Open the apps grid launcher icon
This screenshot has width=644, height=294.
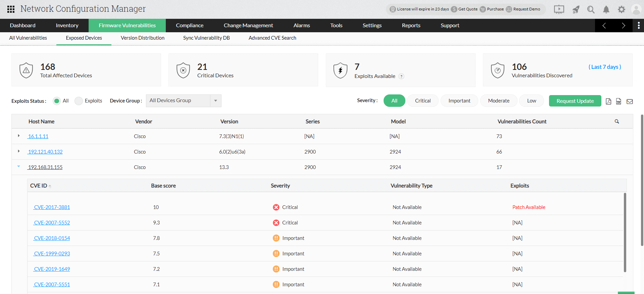coord(11,9)
